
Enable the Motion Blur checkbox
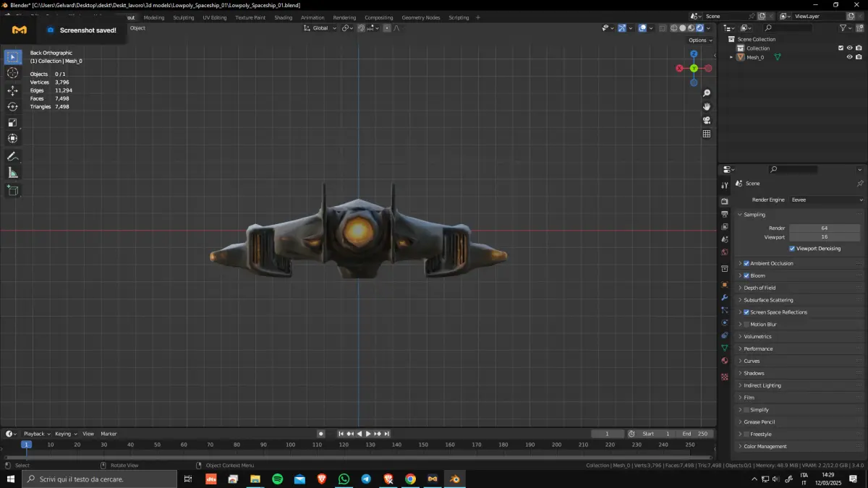(x=746, y=325)
